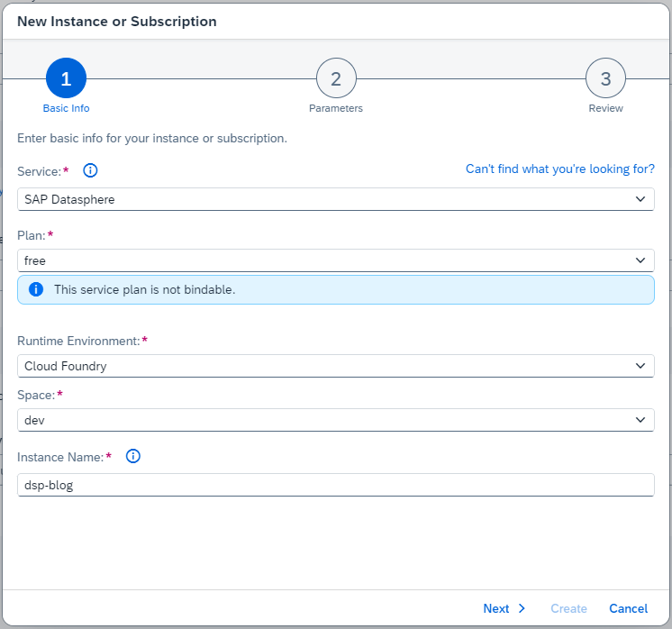Click the arrow icon beside Next
Screen dimensions: 672x629
[x=522, y=608]
